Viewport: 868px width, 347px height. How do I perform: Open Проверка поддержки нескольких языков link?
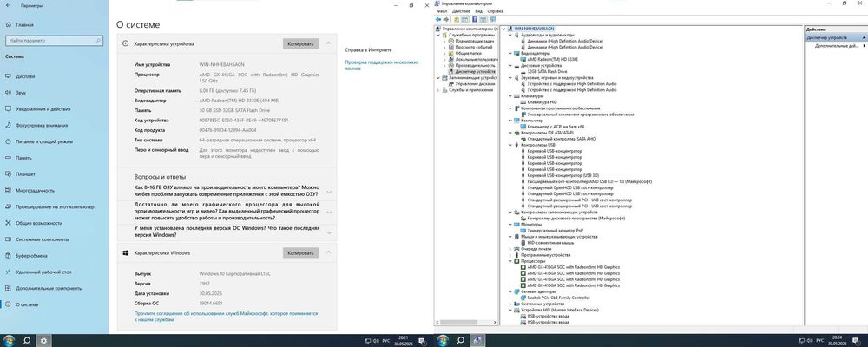[x=382, y=65]
